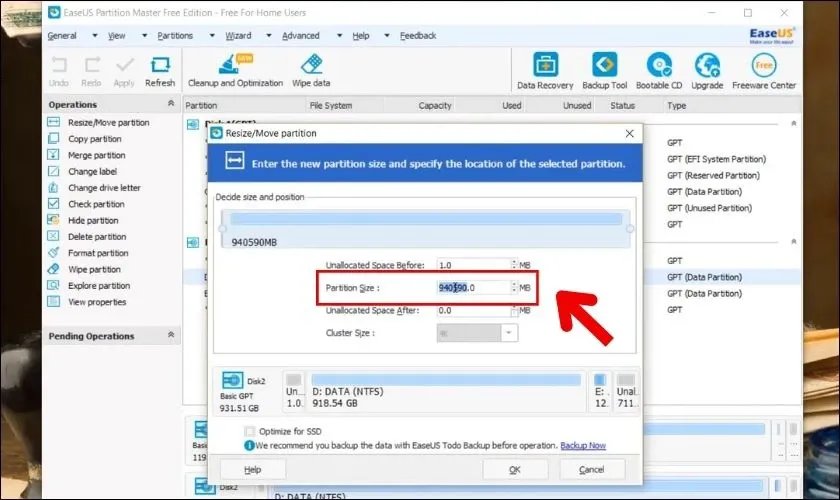
Task: Expand the Cluster Size dropdown
Action: 509,333
